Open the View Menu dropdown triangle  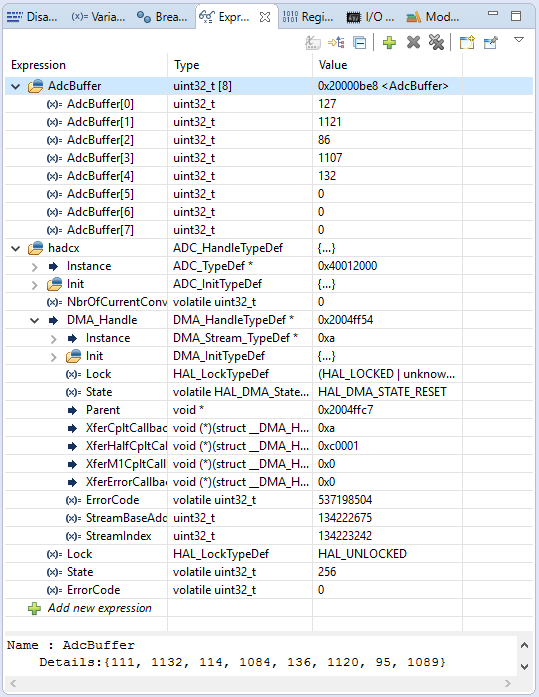[x=519, y=40]
